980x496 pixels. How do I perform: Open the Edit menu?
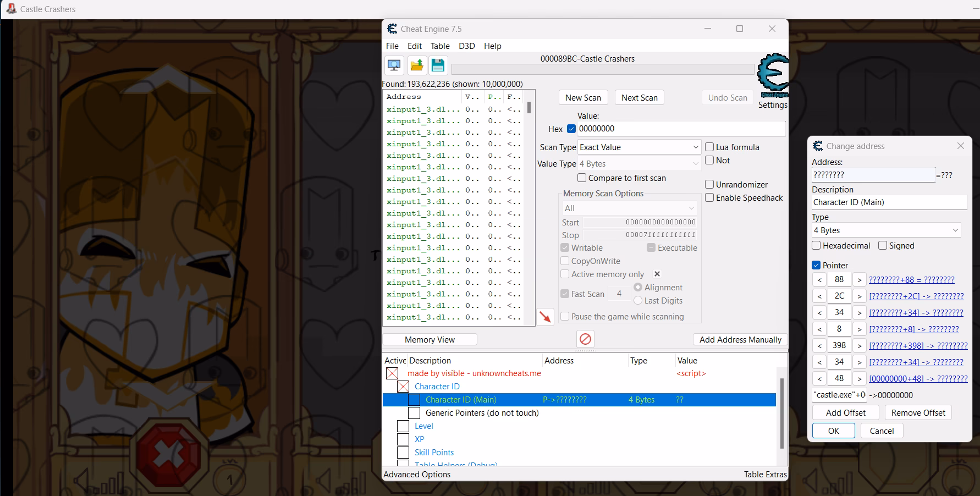tap(415, 46)
